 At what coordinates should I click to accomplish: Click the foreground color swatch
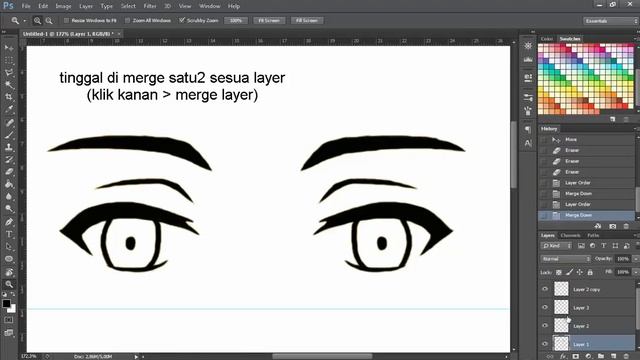click(6, 304)
